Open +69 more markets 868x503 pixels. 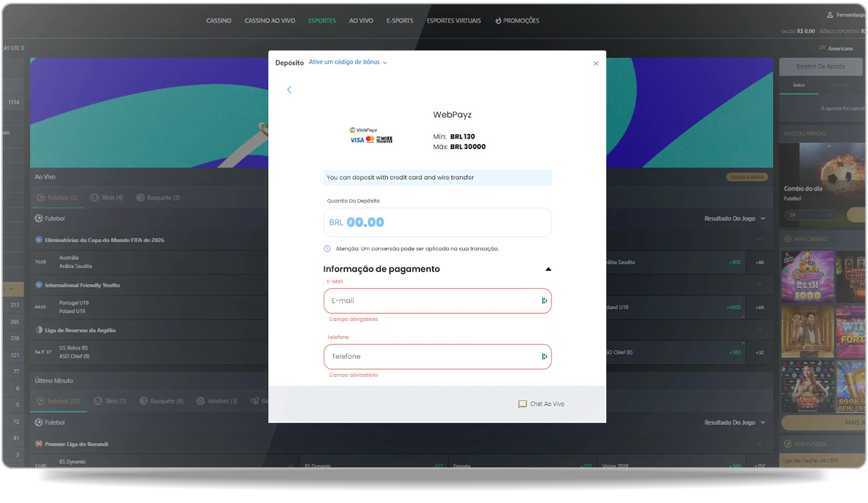[760, 308]
